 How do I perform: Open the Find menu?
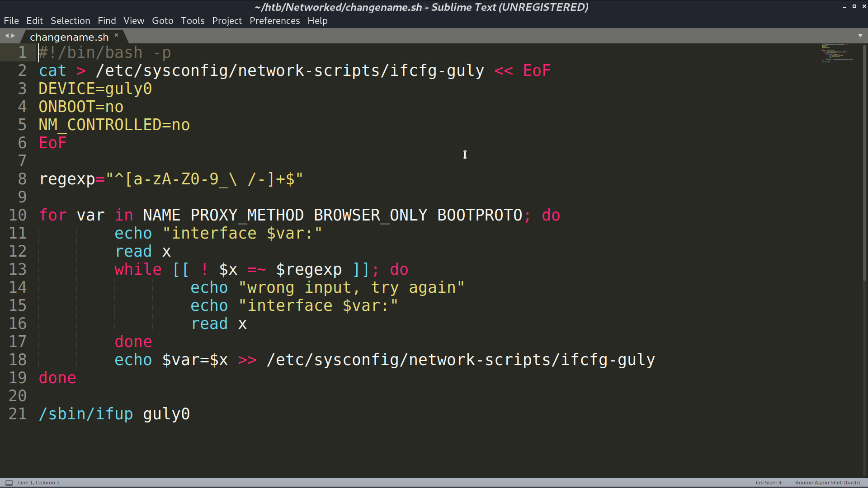[107, 21]
